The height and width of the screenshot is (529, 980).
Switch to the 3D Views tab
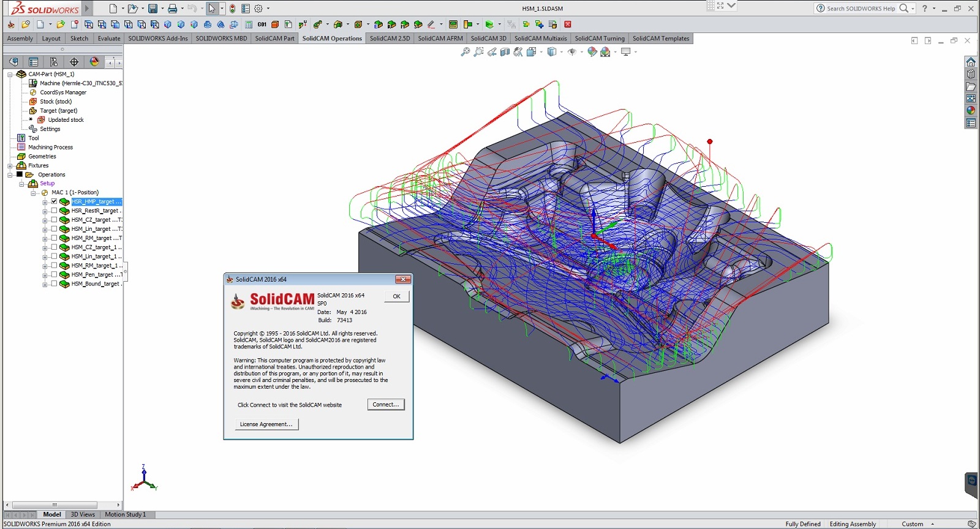pos(83,514)
